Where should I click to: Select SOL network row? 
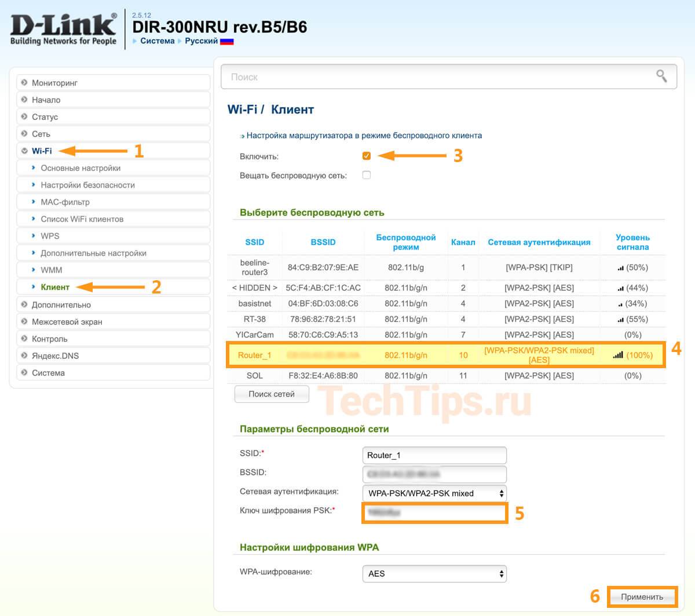446,376
